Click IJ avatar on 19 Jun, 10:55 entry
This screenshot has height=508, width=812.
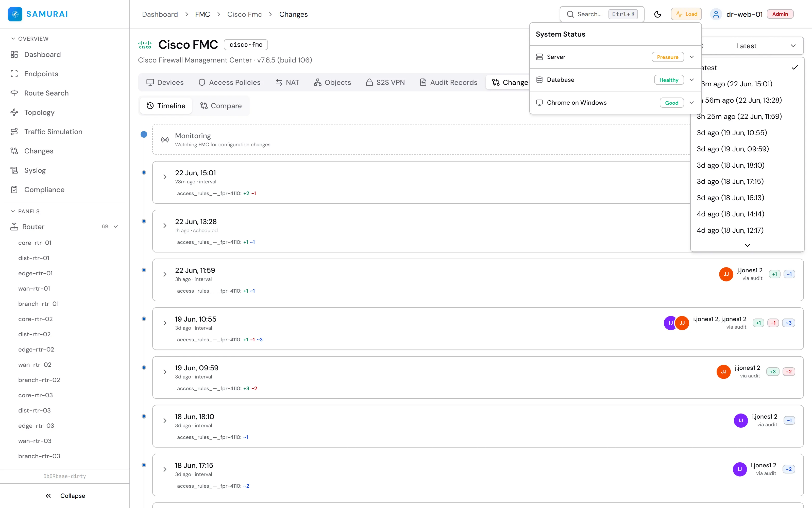tap(670, 323)
